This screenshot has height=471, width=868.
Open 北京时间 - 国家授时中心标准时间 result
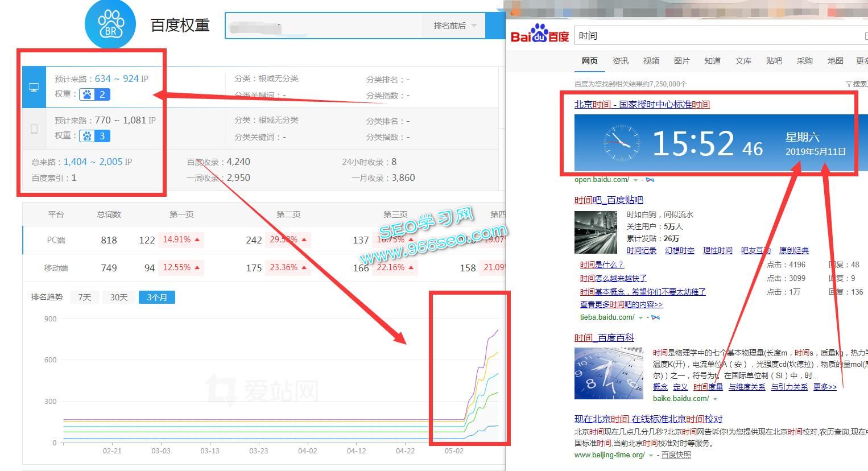642,105
